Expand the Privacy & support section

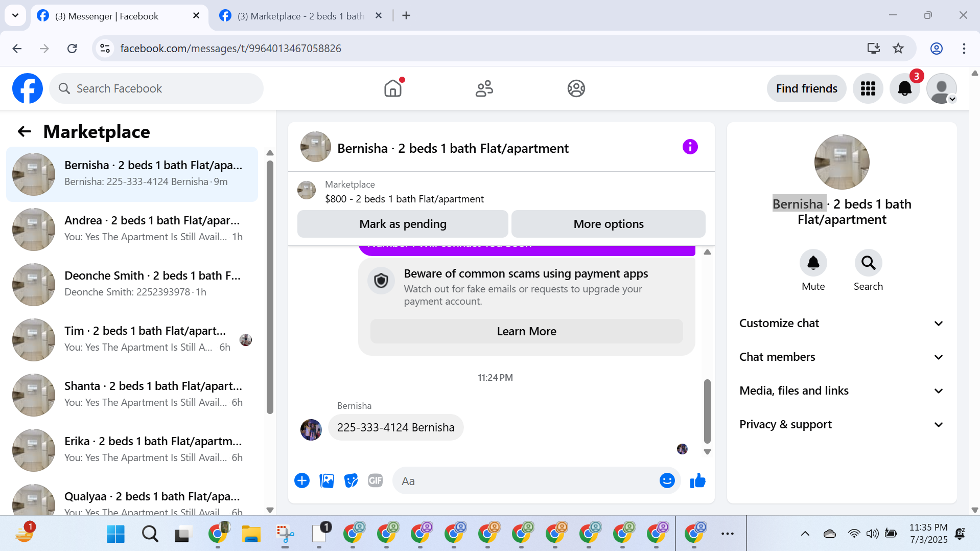tap(842, 424)
